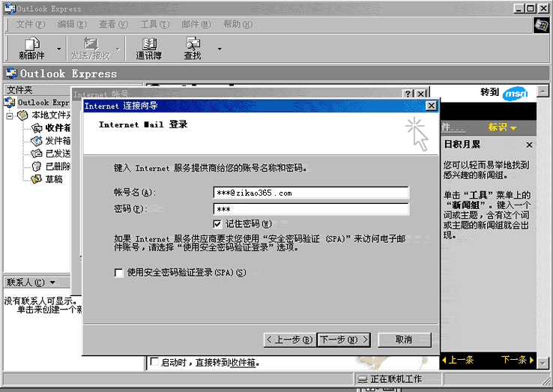
Task: Click help button on Internet 帐号 dialog
Action: pyautogui.click(x=408, y=94)
